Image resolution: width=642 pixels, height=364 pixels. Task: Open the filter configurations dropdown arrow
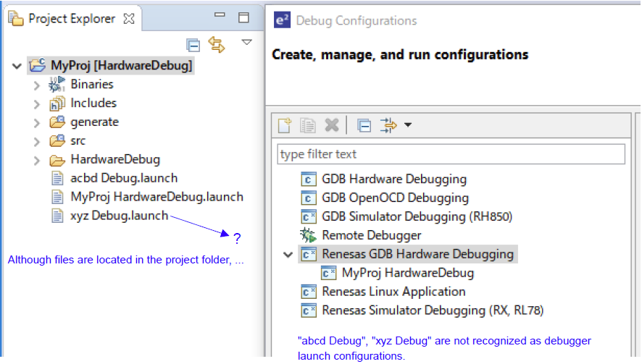tap(408, 126)
